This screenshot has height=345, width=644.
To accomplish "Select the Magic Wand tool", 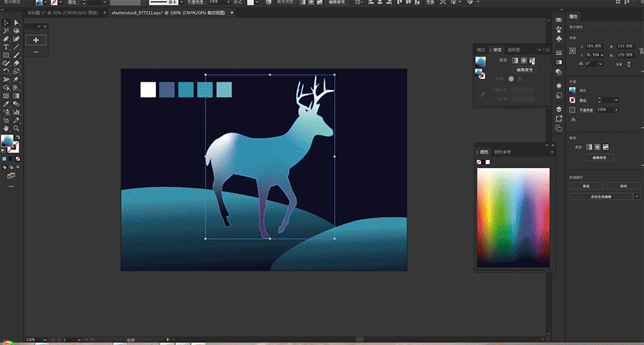I will 6,31.
